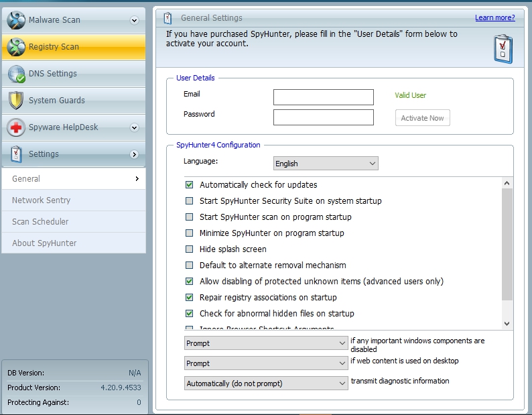Select About SpyHunter submenu item
Image resolution: width=532 pixels, height=415 pixels.
click(x=74, y=243)
